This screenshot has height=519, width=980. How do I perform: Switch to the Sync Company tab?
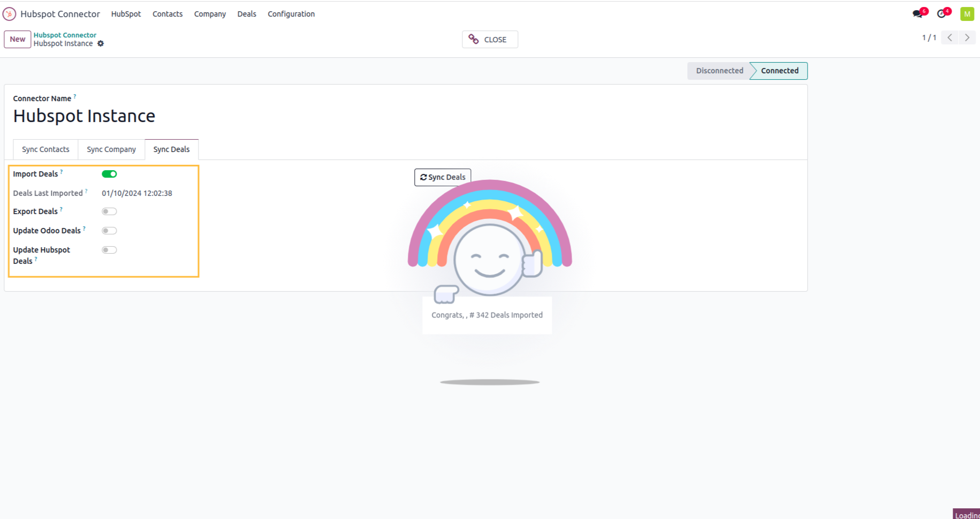[x=111, y=149]
